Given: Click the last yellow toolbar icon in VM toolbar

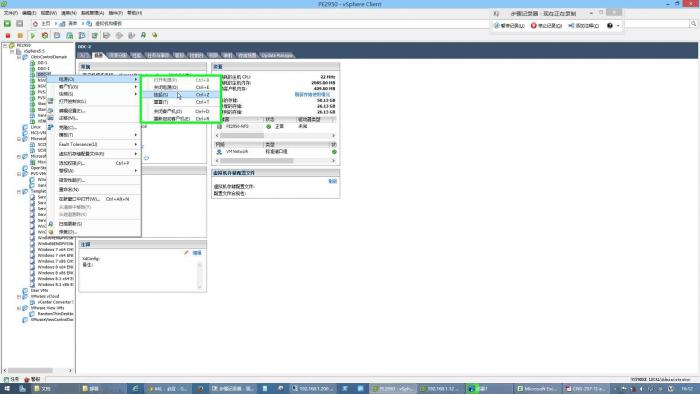Looking at the screenshot, I should click(x=154, y=35).
